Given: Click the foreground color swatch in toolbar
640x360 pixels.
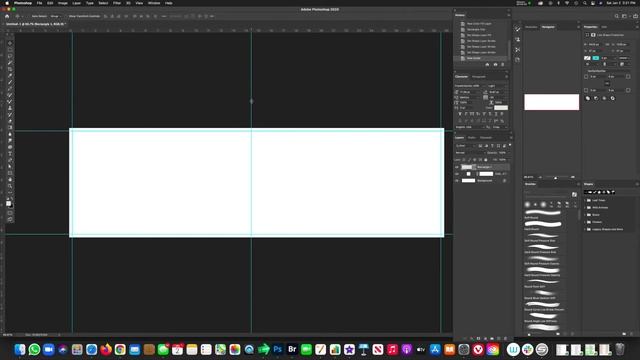Looking at the screenshot, I should click(8, 203).
